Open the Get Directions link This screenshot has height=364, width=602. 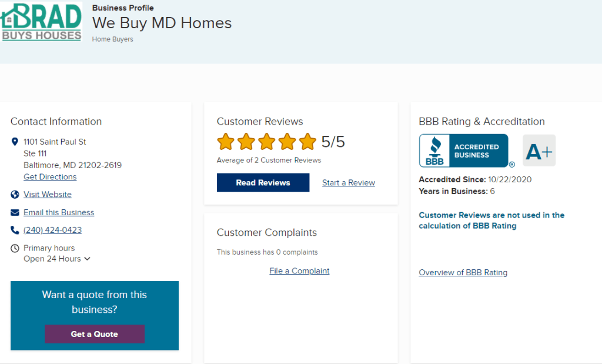click(x=50, y=177)
